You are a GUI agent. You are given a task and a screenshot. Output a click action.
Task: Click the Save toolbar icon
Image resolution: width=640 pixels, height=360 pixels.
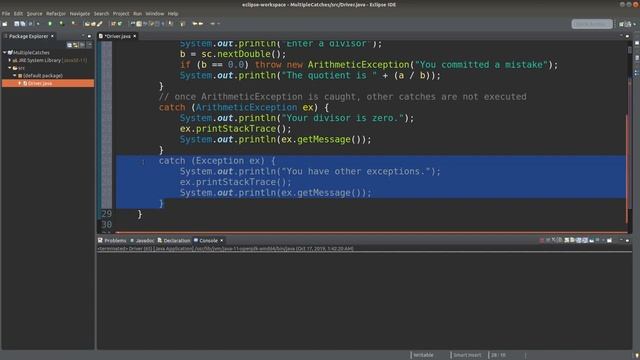point(16,24)
